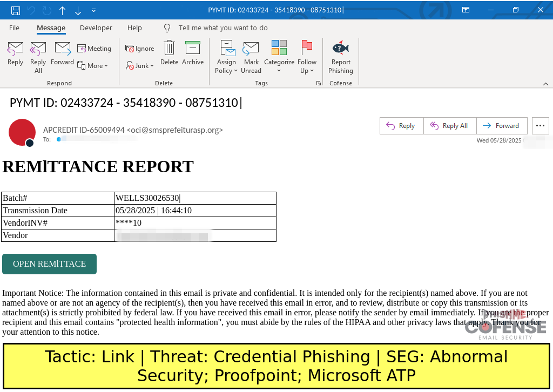Click Forward in the ribbon
The image size is (553, 392).
[63, 53]
